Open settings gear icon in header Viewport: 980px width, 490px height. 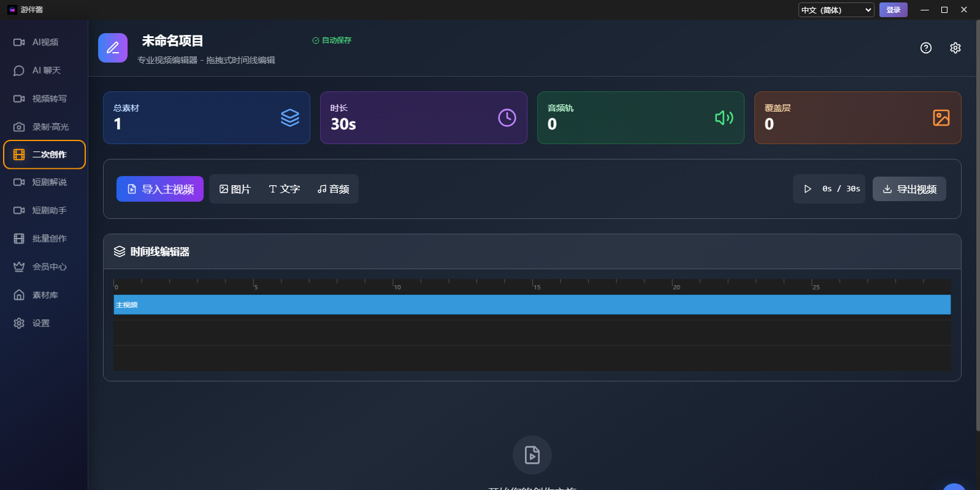point(955,48)
